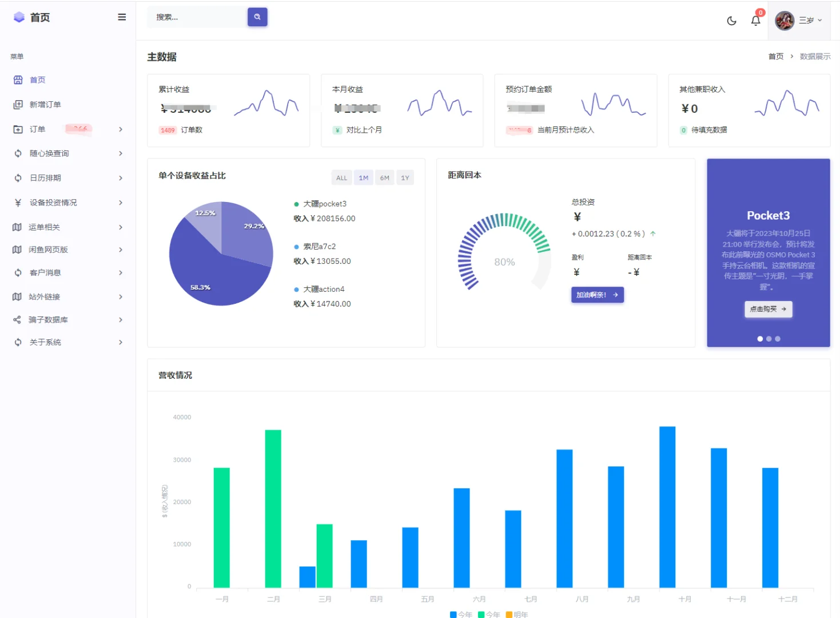Image resolution: width=840 pixels, height=618 pixels.
Task: Open the notification bell
Action: click(755, 20)
